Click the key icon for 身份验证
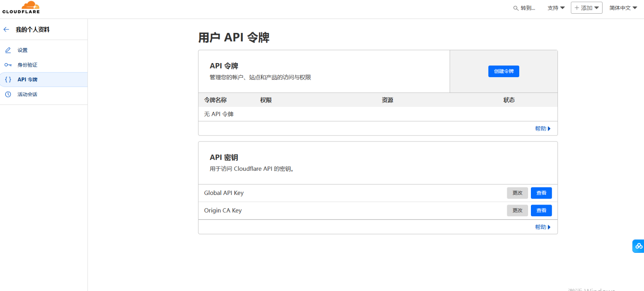Screen dimensions: 644x291 [8, 65]
